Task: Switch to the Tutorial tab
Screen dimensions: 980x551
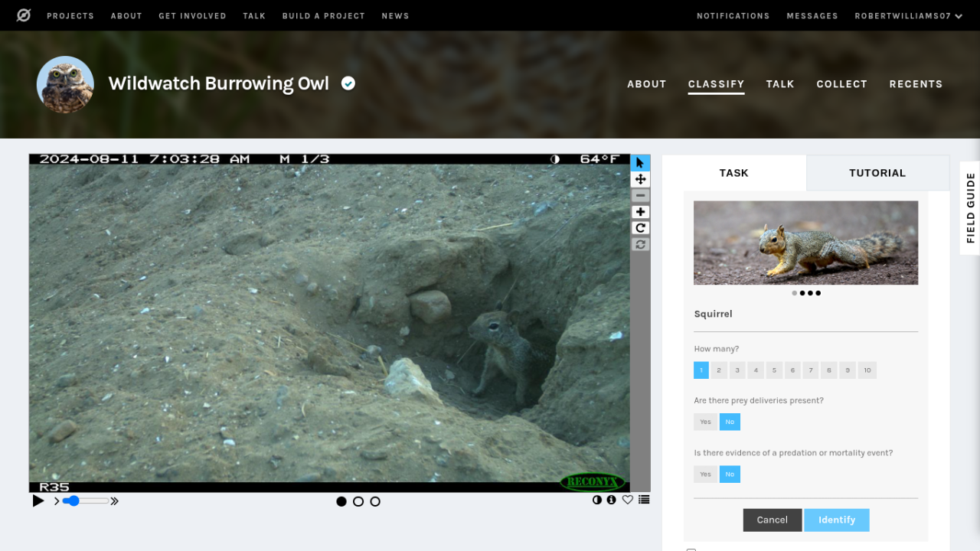Action: [877, 173]
